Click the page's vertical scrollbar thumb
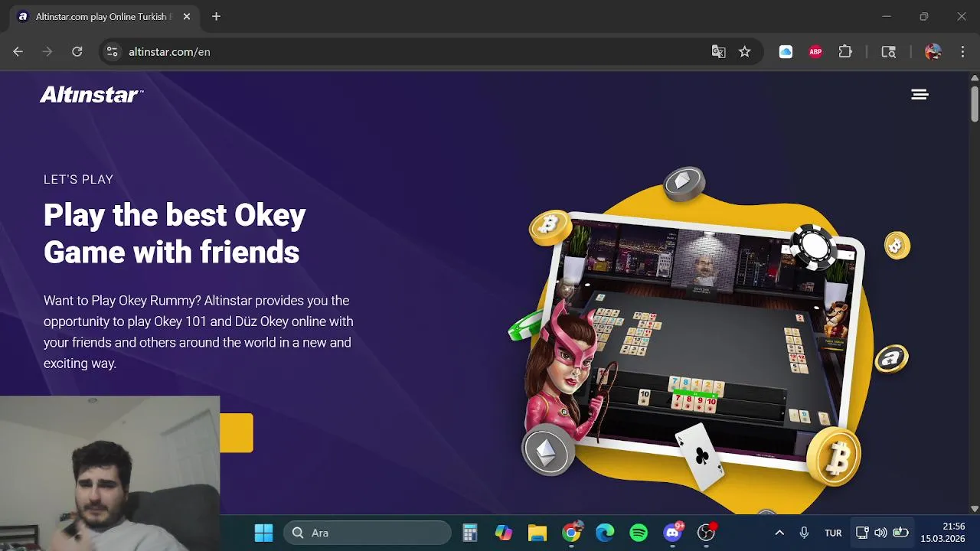 pyautogui.click(x=975, y=103)
